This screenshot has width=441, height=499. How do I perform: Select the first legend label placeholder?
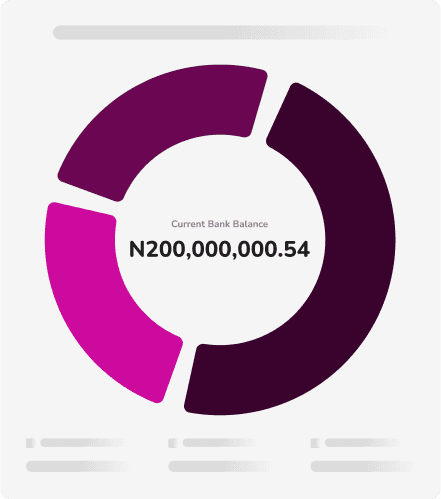pos(82,443)
